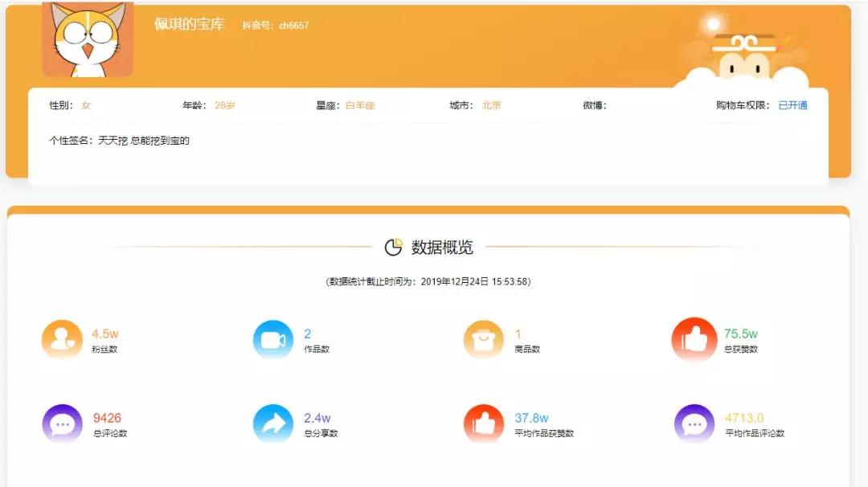The width and height of the screenshot is (868, 487).
Task: Click the chat bubble icon beside 平均作品评论数
Action: click(694, 424)
